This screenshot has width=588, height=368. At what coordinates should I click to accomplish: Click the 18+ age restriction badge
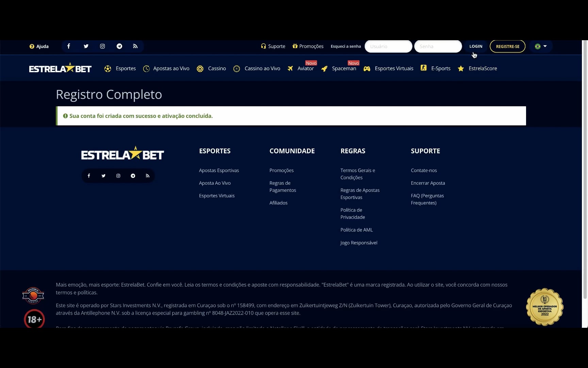tap(34, 319)
